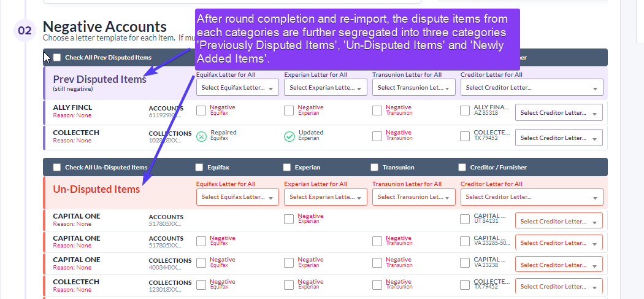644x299 pixels.
Task: Select the Equifax checkbox in Un-Disputed header
Action: (199, 168)
